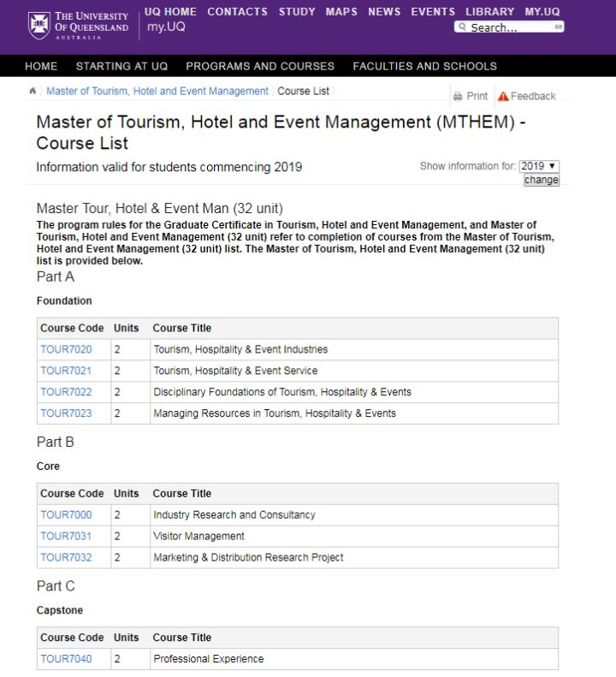Click the 'Part A' heading
This screenshot has width=616, height=677.
click(x=56, y=276)
